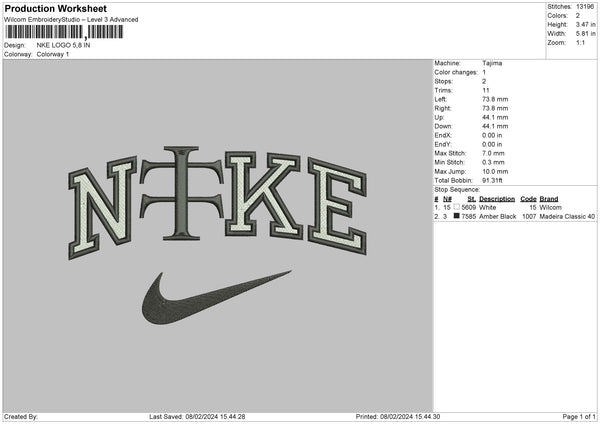Click the Zoom value 1:1
This screenshot has width=600, height=424.
(x=580, y=42)
